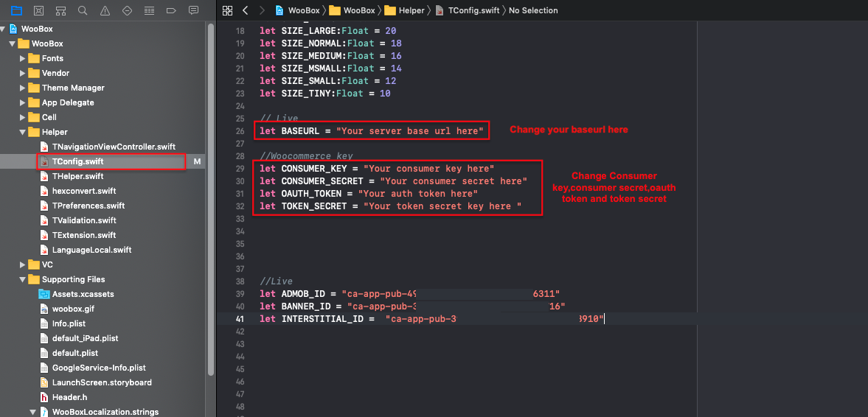Open the Project navigator folder icon
The image size is (868, 417).
tap(17, 10)
